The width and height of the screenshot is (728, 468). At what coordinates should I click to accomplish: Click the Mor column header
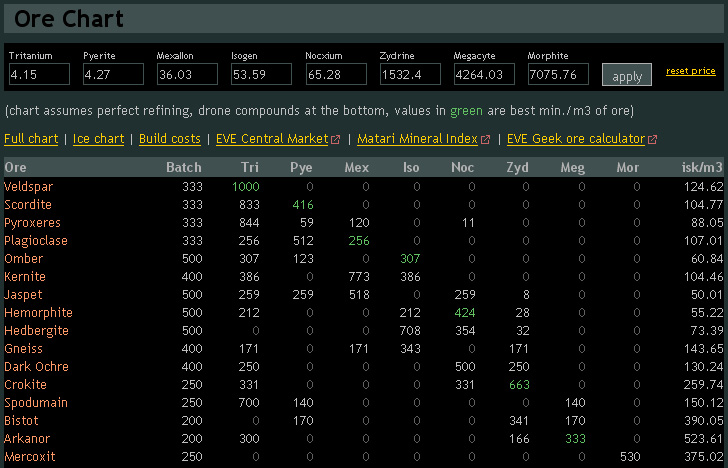pyautogui.click(x=628, y=167)
